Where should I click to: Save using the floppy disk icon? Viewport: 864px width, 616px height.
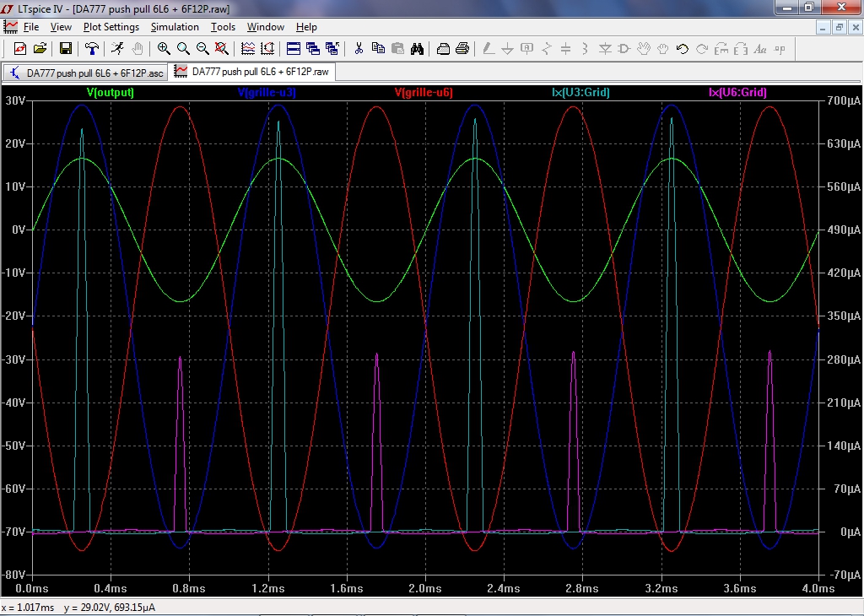pos(66,49)
